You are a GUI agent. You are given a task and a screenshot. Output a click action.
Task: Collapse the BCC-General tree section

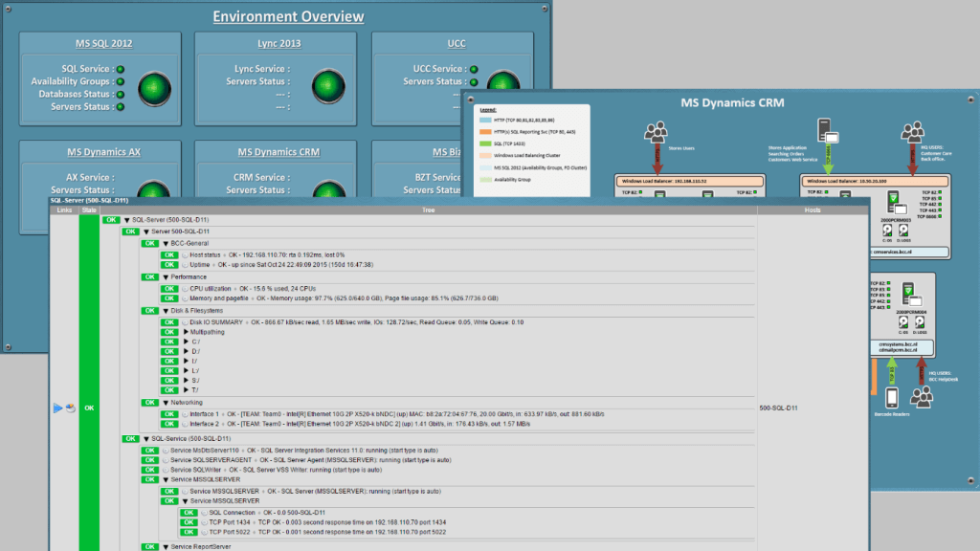tap(166, 244)
